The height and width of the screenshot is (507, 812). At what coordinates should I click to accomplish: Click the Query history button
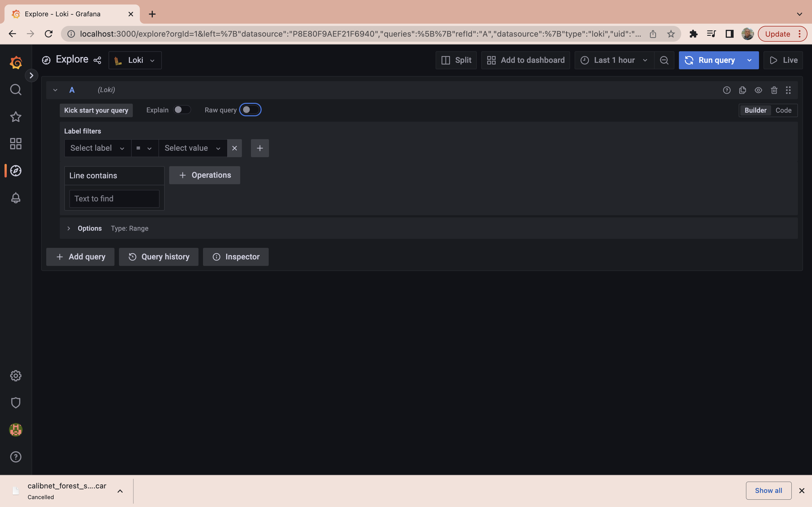point(159,257)
